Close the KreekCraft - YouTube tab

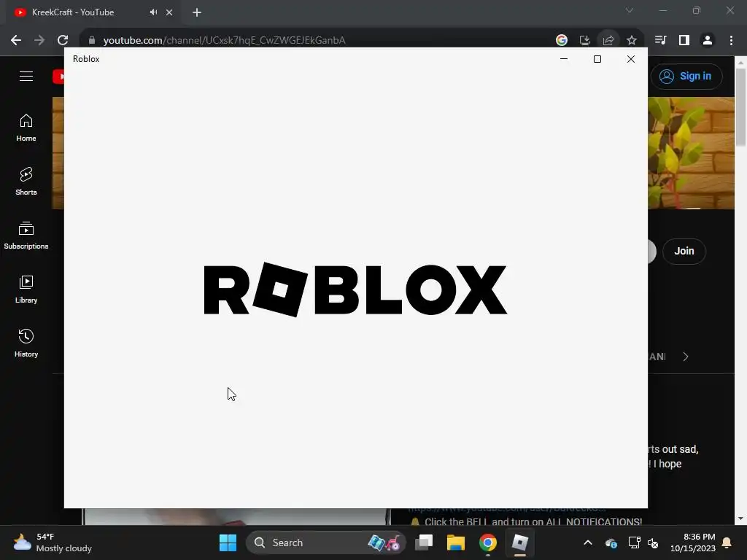pos(169,12)
